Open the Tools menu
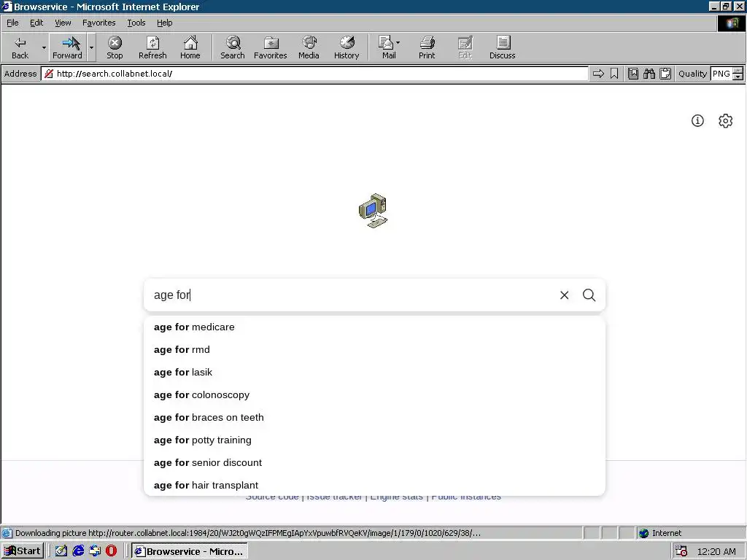The image size is (747, 560). pyautogui.click(x=136, y=23)
